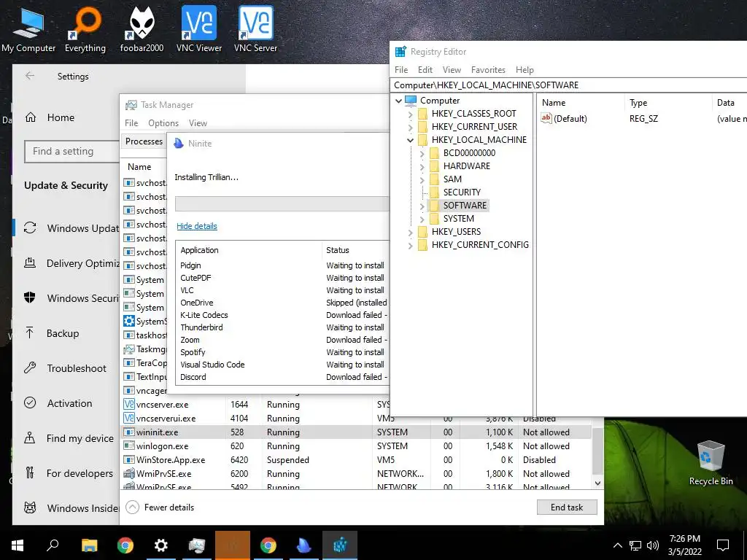
Task: Open Windows Insider Program settings icon
Action: (x=30, y=508)
